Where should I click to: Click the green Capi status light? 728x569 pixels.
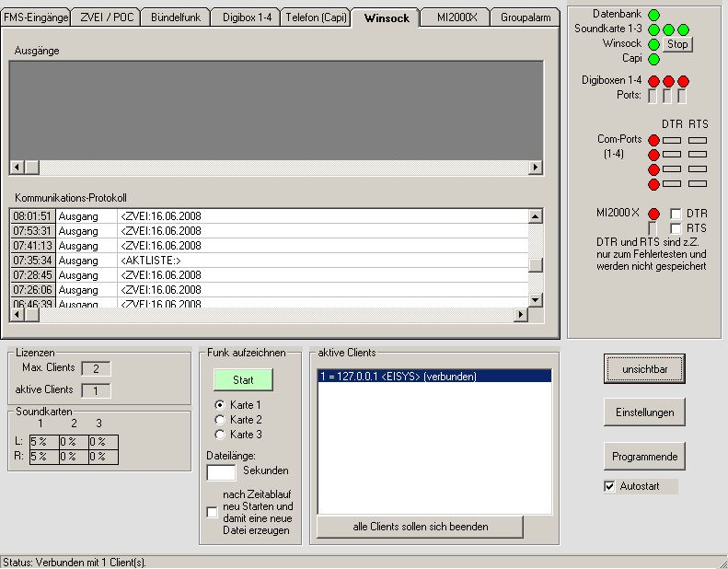pyautogui.click(x=653, y=59)
